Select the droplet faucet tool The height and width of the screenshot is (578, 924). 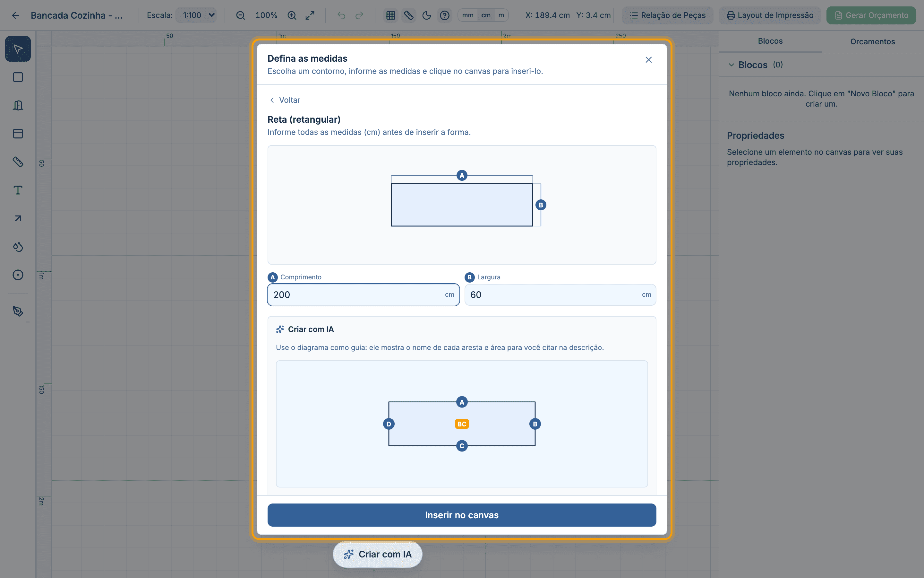pos(18,247)
